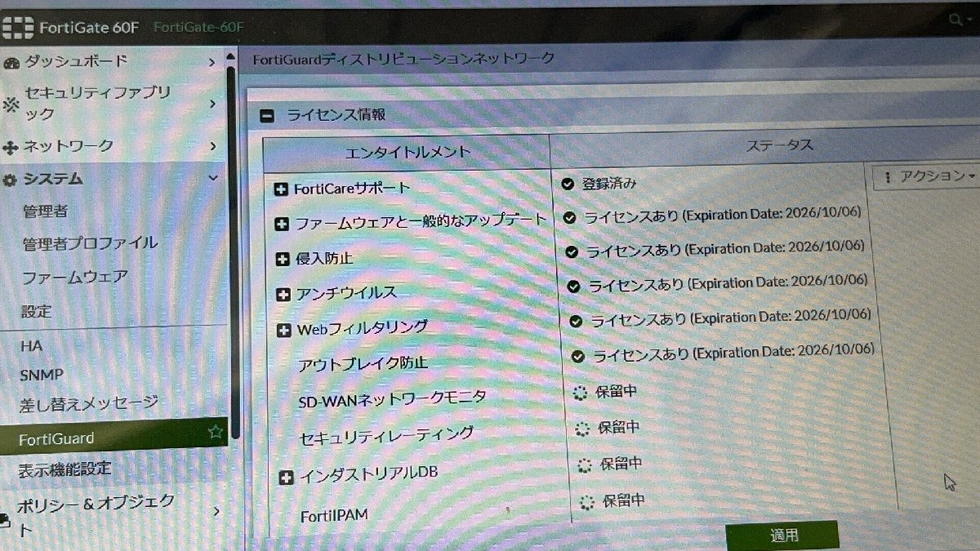Click アウトブレイク防止 license check icon
Viewport: 980px width, 551px height.
[x=578, y=356]
